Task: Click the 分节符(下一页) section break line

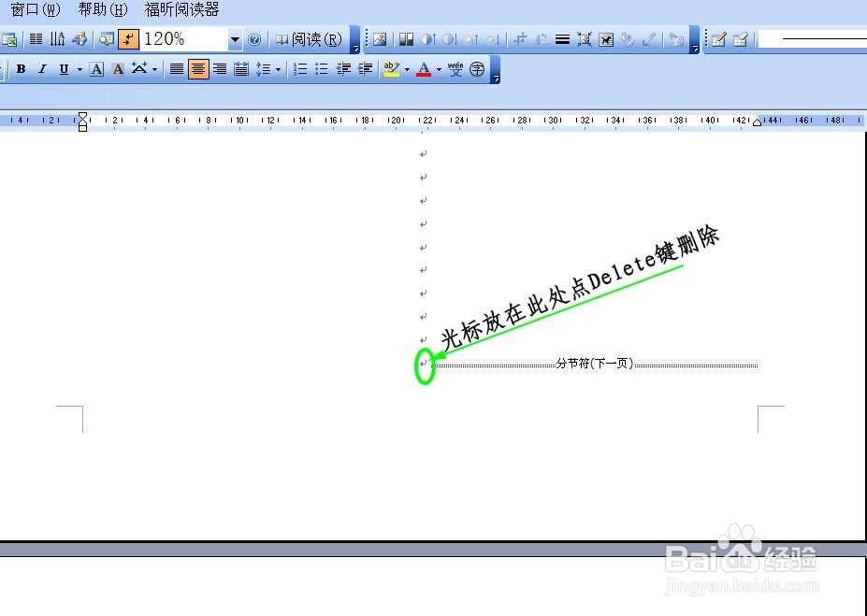Action: [x=595, y=364]
